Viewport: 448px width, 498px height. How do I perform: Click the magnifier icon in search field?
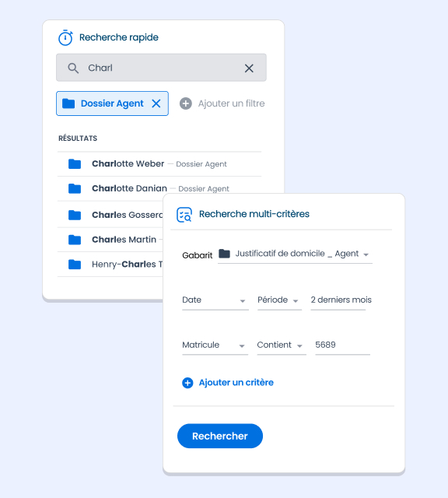[x=73, y=68]
